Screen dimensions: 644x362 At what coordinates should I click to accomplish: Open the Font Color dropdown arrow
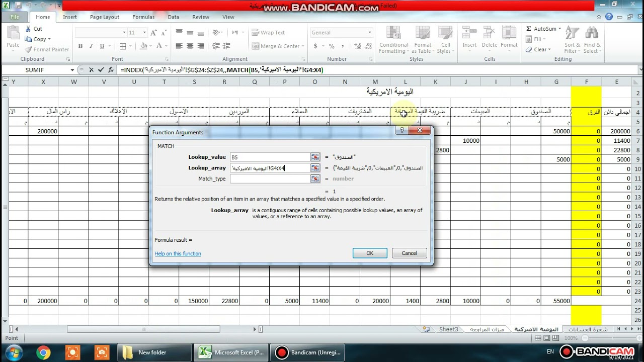[166, 46]
